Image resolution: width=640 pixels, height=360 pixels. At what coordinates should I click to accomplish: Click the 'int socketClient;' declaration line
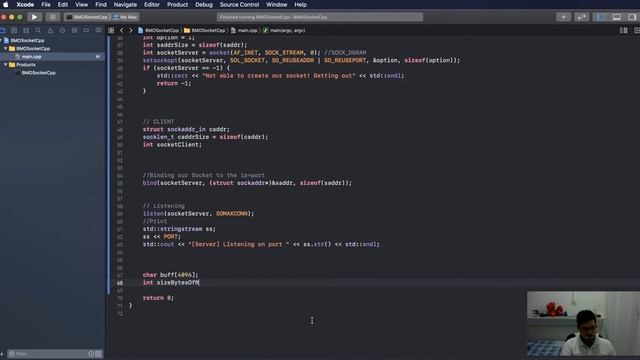click(x=172, y=145)
